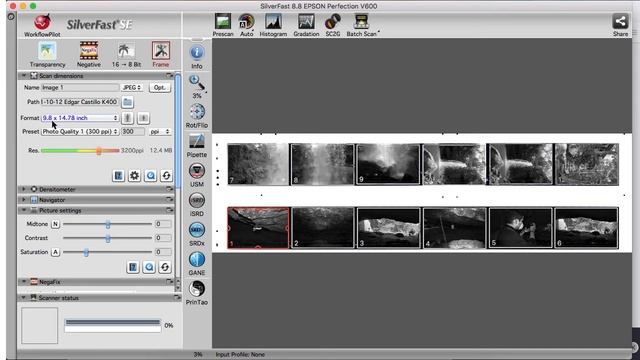This screenshot has width=640, height=360.
Task: Expand Navigator panel
Action: (x=24, y=200)
